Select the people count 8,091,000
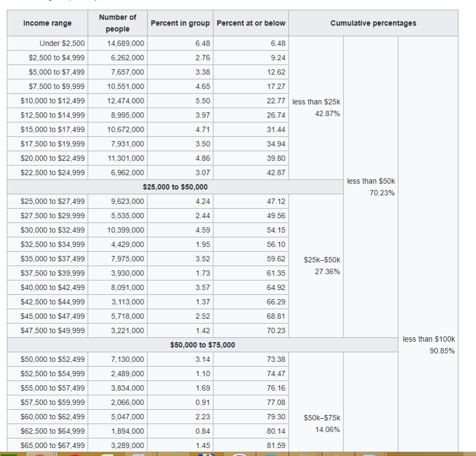 (x=127, y=287)
